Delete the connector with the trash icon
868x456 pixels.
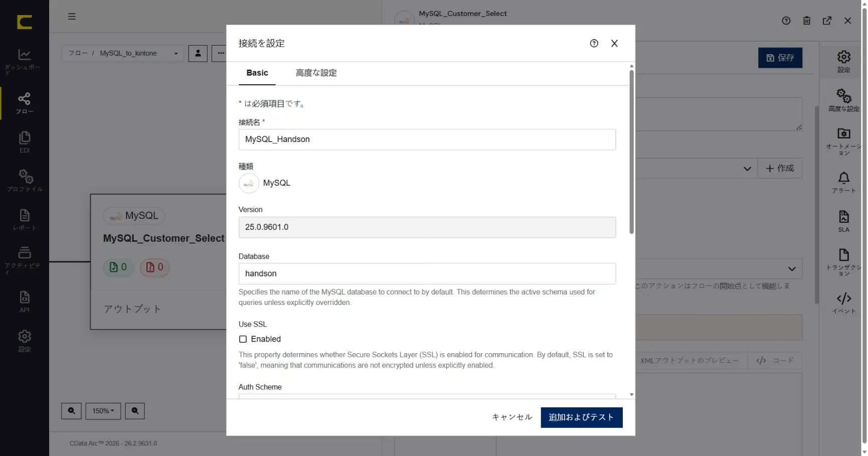(x=806, y=21)
